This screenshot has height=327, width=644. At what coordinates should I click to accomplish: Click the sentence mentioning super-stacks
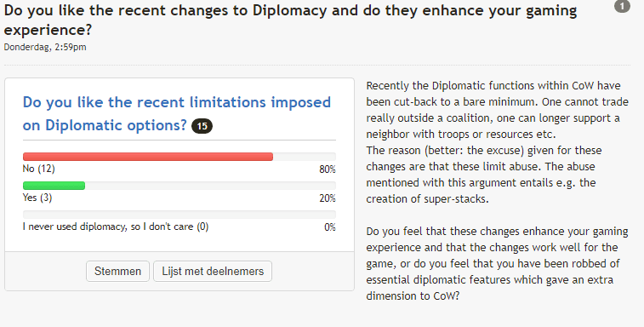point(481,182)
